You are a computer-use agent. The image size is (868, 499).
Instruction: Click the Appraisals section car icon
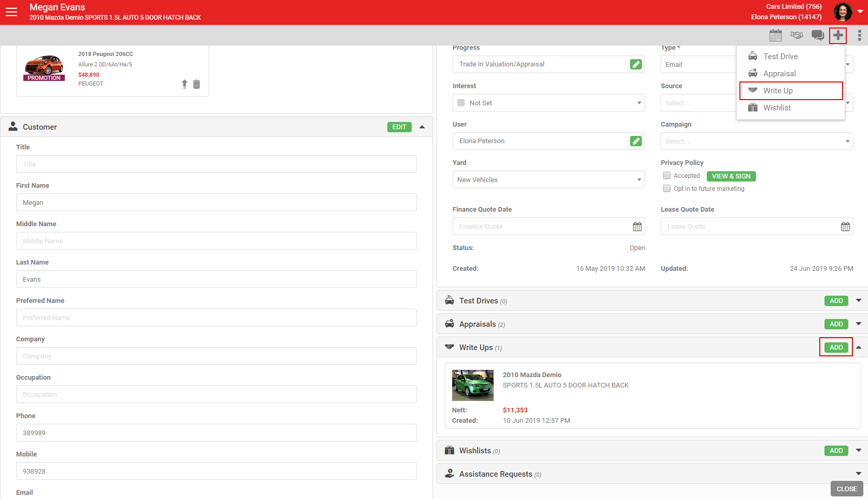[x=450, y=324]
